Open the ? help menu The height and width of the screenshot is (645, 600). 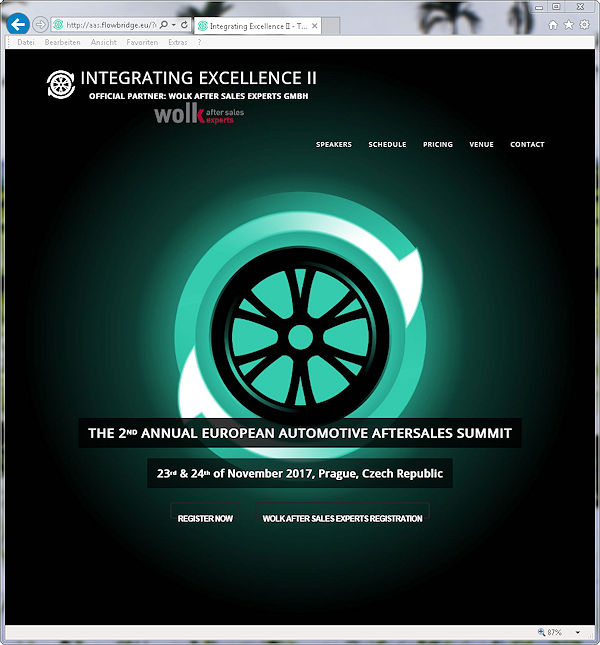[199, 42]
